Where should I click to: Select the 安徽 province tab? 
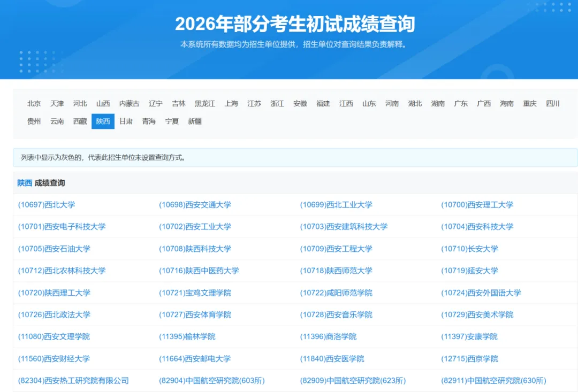tap(300, 104)
